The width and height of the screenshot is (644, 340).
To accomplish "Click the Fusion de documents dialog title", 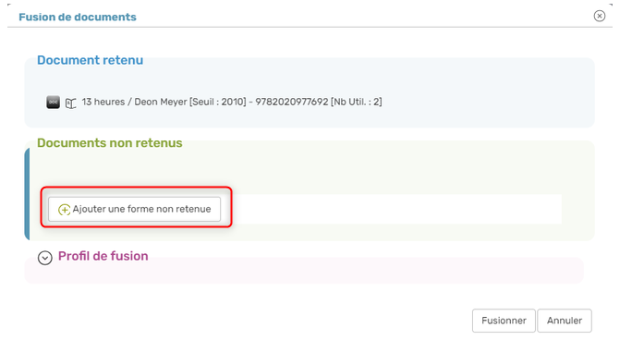I will (x=78, y=17).
